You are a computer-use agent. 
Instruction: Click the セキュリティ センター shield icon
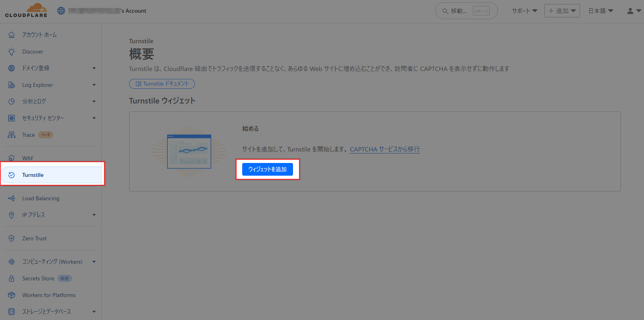(x=12, y=118)
